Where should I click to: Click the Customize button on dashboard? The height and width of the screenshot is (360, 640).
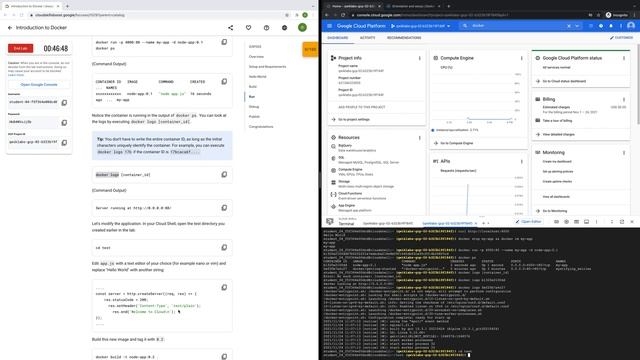621,38
